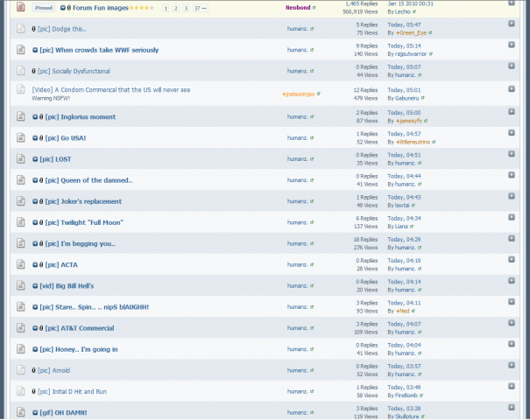Viewport: 530px width, 420px height.
Task: Click 'Today, 05:47' last post time
Action: (x=404, y=24)
